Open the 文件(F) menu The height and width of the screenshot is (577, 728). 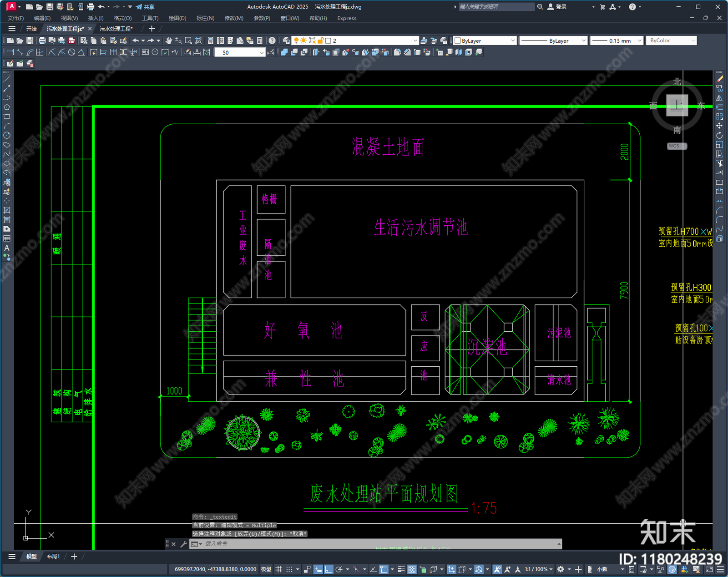point(15,18)
